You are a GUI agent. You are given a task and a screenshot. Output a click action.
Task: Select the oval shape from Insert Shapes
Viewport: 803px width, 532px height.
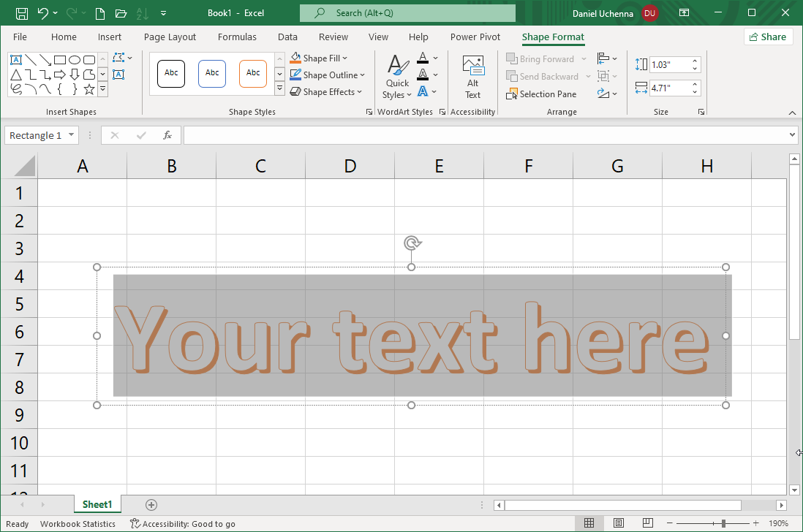click(75, 60)
